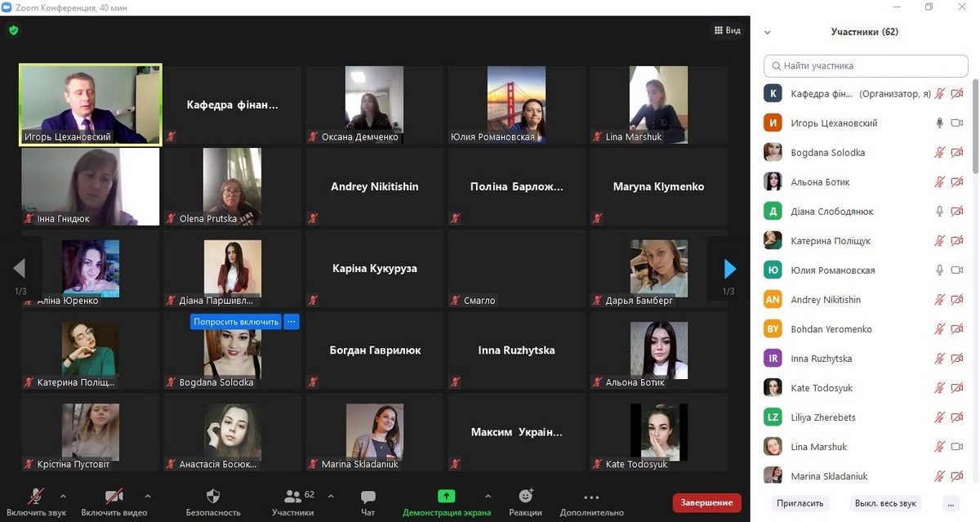Click the Пригласить button
The height and width of the screenshot is (522, 980).
[x=800, y=503]
